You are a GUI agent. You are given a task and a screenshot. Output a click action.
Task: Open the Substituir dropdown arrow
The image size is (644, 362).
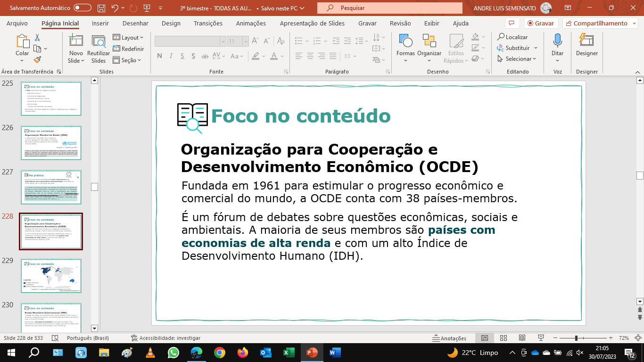536,48
